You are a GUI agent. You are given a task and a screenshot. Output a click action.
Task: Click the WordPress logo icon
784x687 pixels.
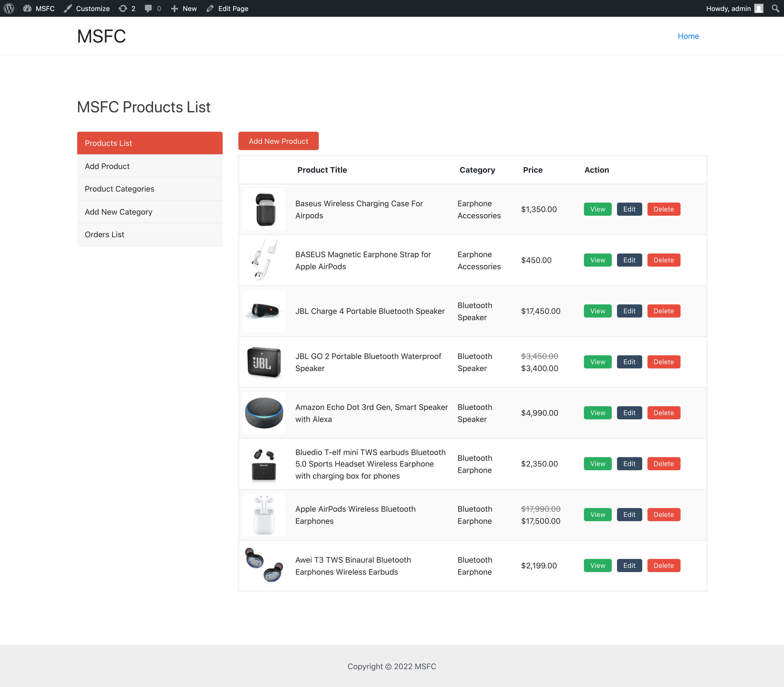pyautogui.click(x=9, y=8)
